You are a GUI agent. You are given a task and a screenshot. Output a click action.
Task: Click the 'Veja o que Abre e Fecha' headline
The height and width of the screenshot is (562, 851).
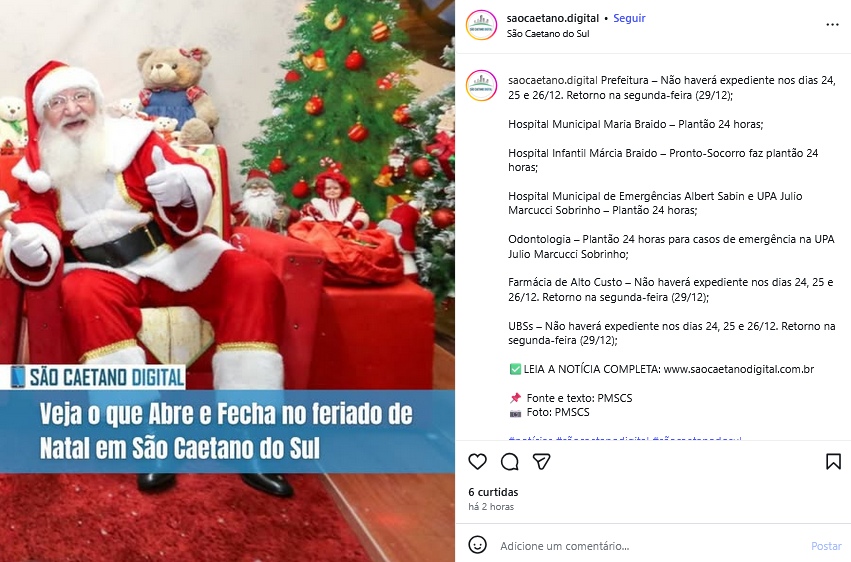pos(226,431)
